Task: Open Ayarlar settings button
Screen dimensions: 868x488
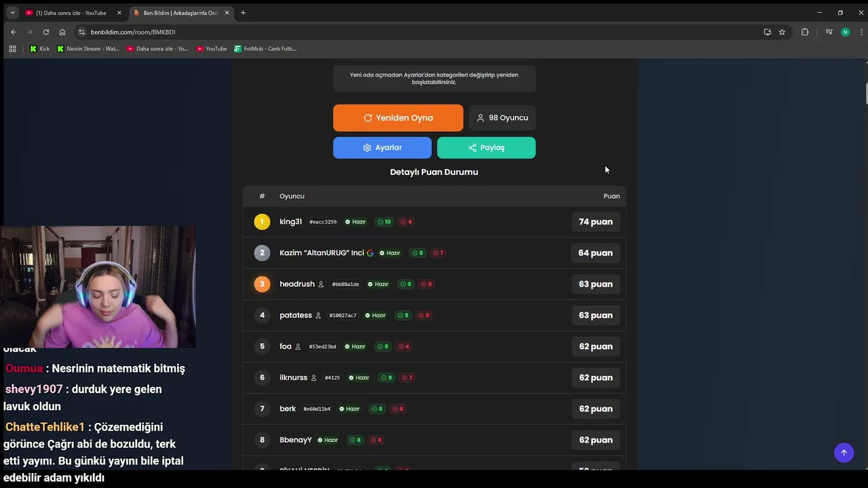Action: [x=382, y=148]
